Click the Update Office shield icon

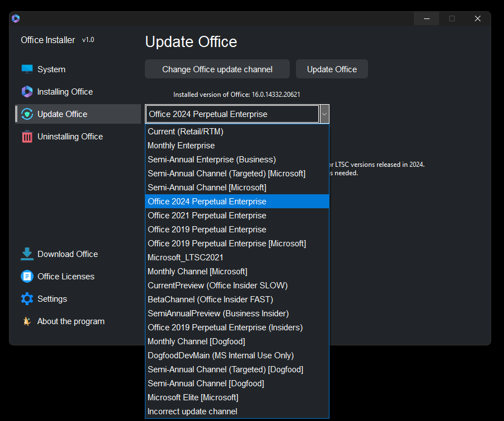(x=27, y=114)
